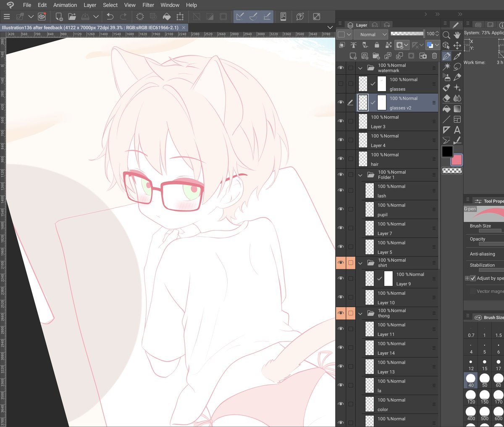The width and height of the screenshot is (504, 427).
Task: Click Open file folder icon in command bar
Action: coord(72,16)
